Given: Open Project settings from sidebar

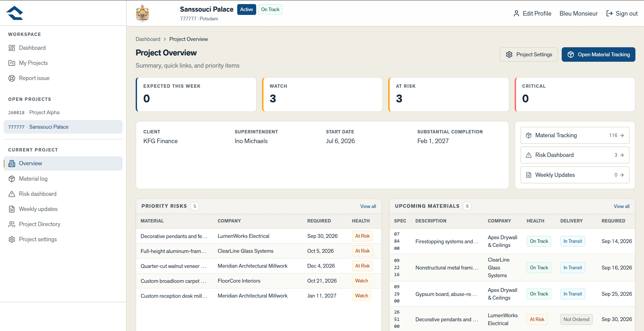Looking at the screenshot, I should [x=63, y=239].
